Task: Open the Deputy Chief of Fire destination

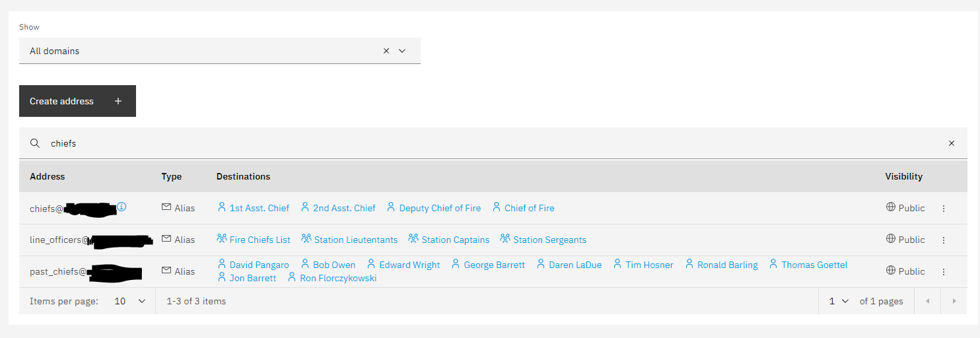Action: (x=440, y=208)
